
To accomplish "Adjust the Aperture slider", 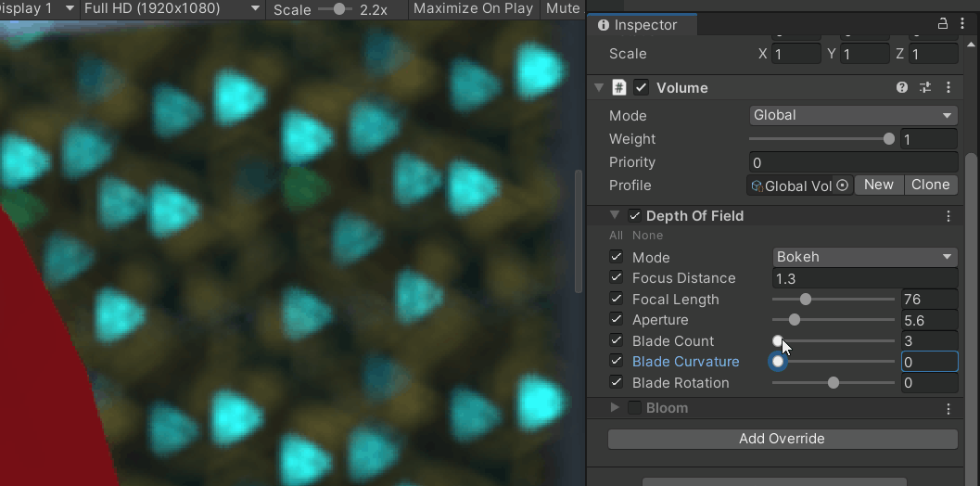I will coord(834,320).
